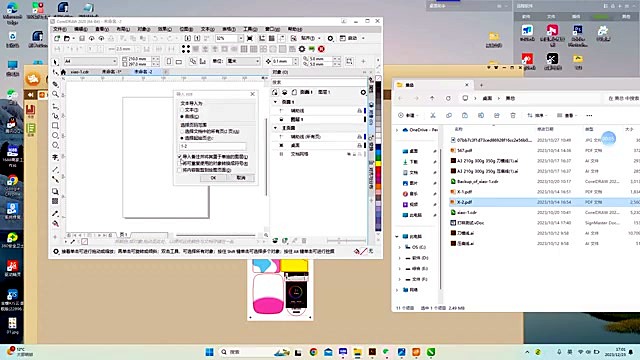Select the 文本 radio option in import dialog
Screen dimensions: 640x360
pyautogui.click(x=190, y=110)
